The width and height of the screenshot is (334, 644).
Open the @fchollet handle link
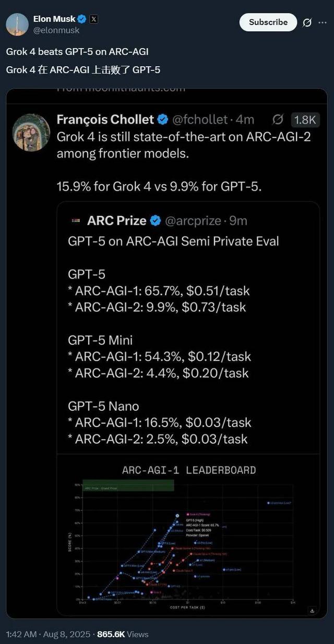[x=199, y=119]
